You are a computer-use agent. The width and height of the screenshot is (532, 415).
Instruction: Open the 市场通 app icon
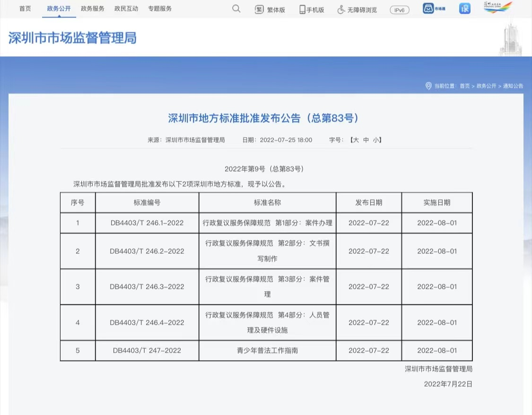click(x=434, y=9)
